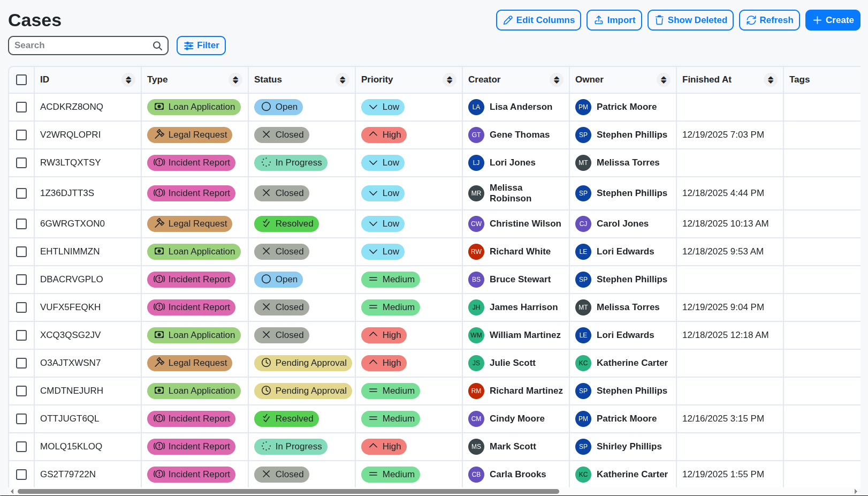Select the Filter icon button
This screenshot has width=868, height=496.
[188, 46]
